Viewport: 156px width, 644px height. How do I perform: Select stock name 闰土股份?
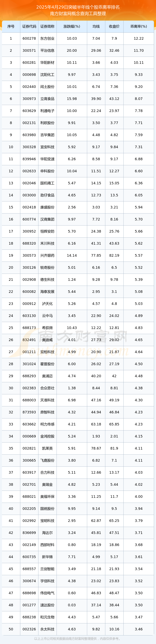pyautogui.click(x=47, y=87)
